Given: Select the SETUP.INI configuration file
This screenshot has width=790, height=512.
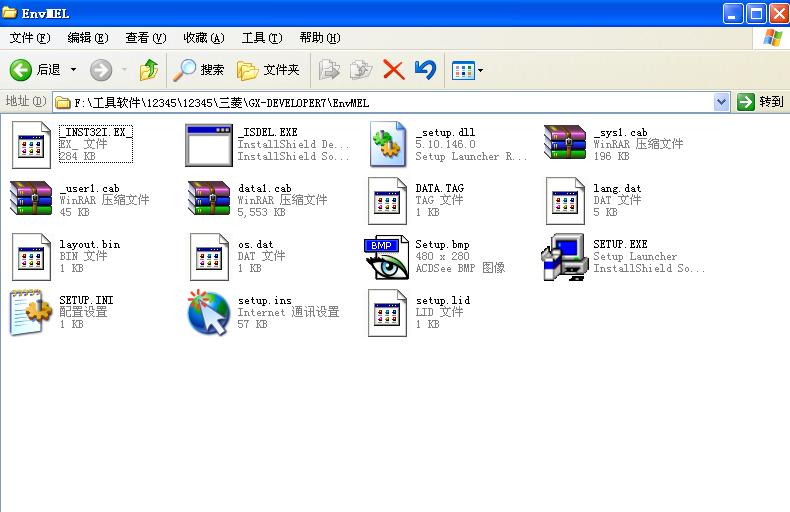Looking at the screenshot, I should coord(30,313).
